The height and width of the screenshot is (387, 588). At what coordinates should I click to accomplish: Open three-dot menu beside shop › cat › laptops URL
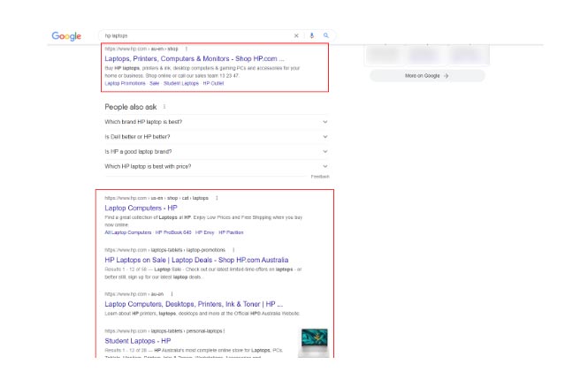[x=217, y=198]
